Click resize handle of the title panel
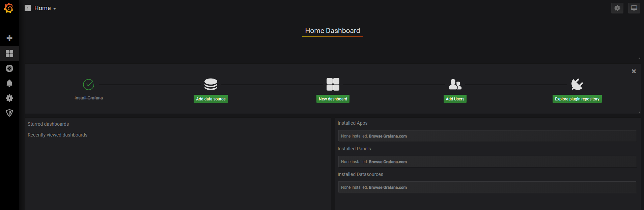 click(x=639, y=58)
